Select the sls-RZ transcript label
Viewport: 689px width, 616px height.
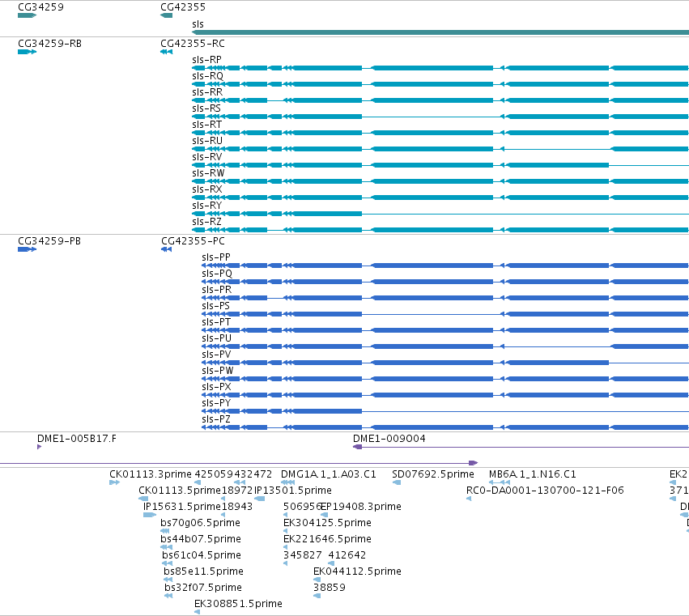(x=206, y=222)
